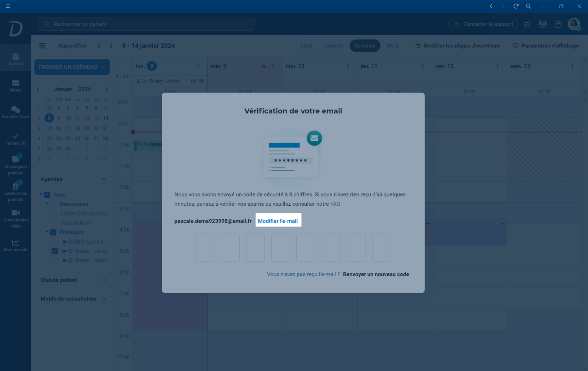
Task: Check the DEMO Apolline agenda checkbox
Action: (x=55, y=242)
